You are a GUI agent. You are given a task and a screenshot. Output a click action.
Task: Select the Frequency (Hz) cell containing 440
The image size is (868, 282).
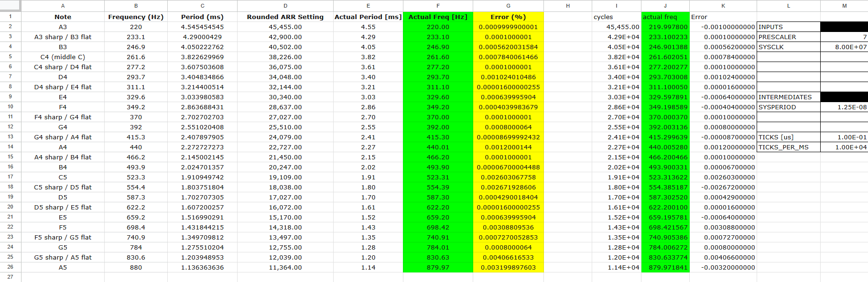[136, 147]
